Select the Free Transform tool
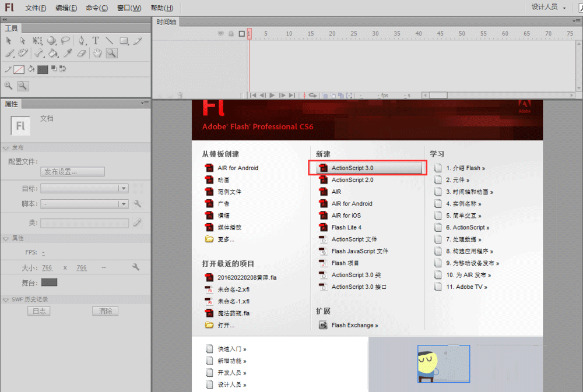The image size is (583, 392). [37, 41]
